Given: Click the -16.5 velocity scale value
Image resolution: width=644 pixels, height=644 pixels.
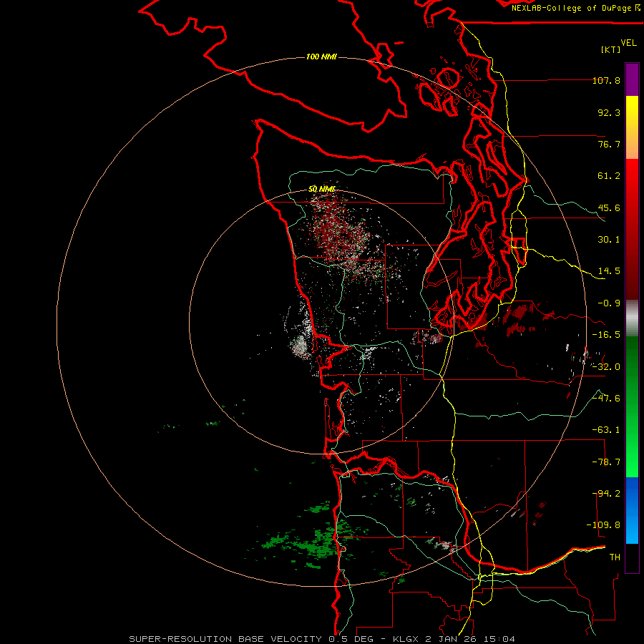Looking at the screenshot, I should (x=606, y=335).
